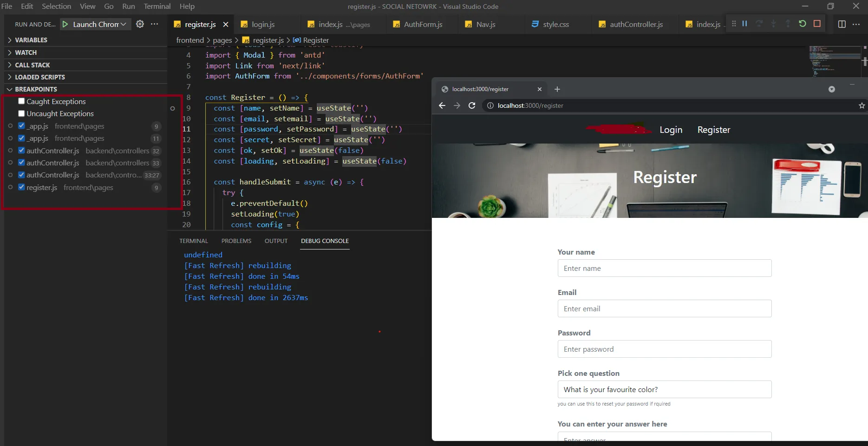
Task: Expand the WATCH section
Action: [x=86, y=52]
